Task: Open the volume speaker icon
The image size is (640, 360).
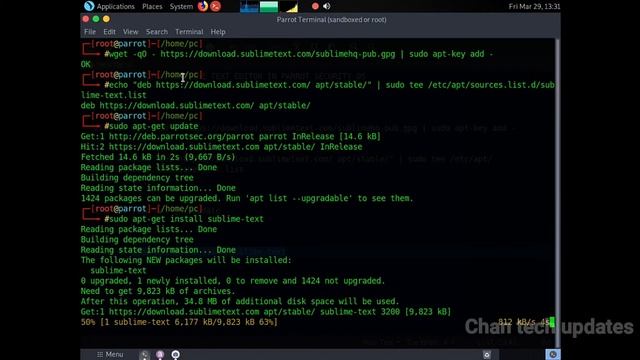Action: pyautogui.click(x=327, y=6)
